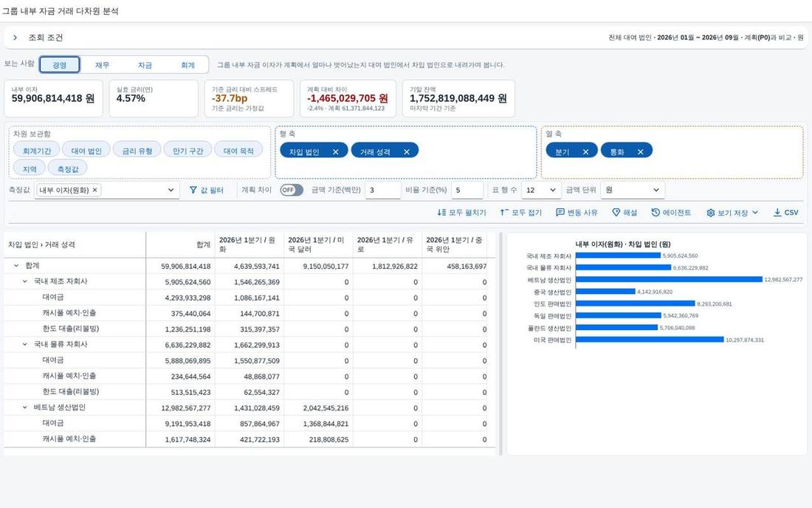
Task: Expand the 조회 조건 panel
Action: 15,37
